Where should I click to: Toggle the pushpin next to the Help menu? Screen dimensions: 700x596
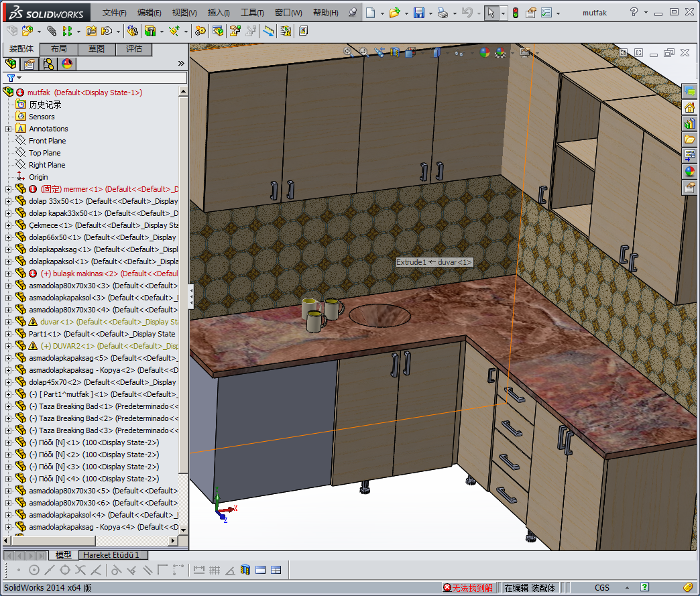(x=353, y=13)
